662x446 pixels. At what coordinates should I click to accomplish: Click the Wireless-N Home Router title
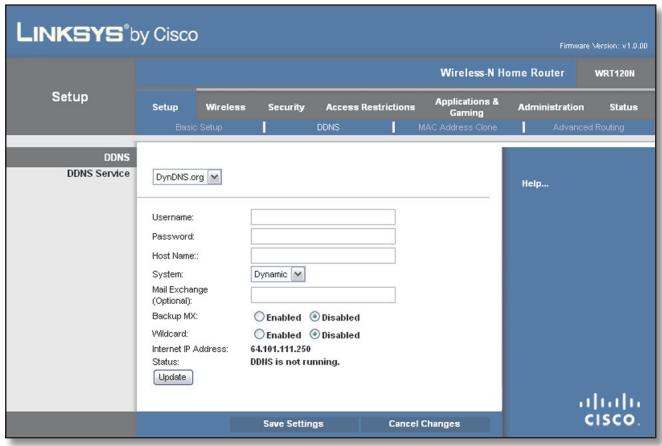[502, 73]
